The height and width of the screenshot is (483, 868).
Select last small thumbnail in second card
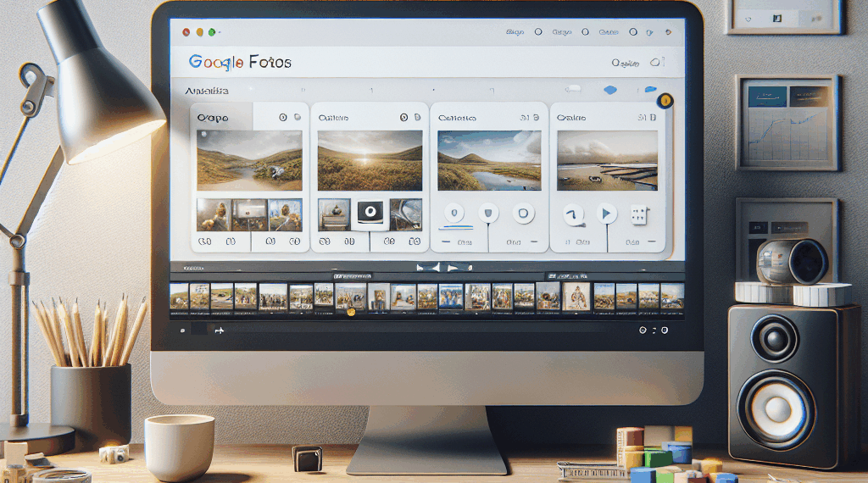[406, 215]
